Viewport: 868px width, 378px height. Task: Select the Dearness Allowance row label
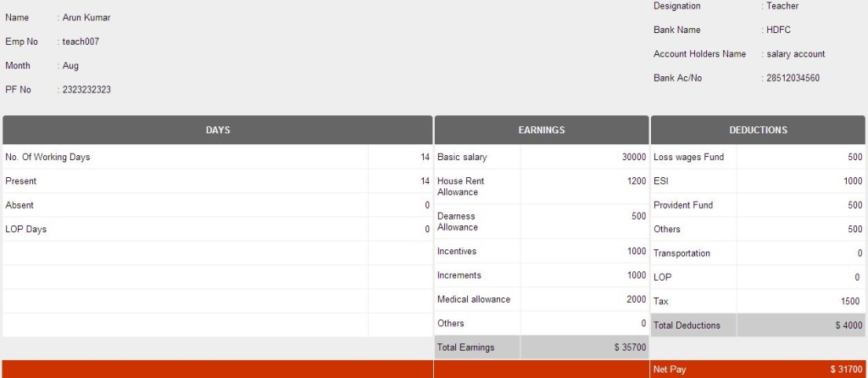(458, 221)
